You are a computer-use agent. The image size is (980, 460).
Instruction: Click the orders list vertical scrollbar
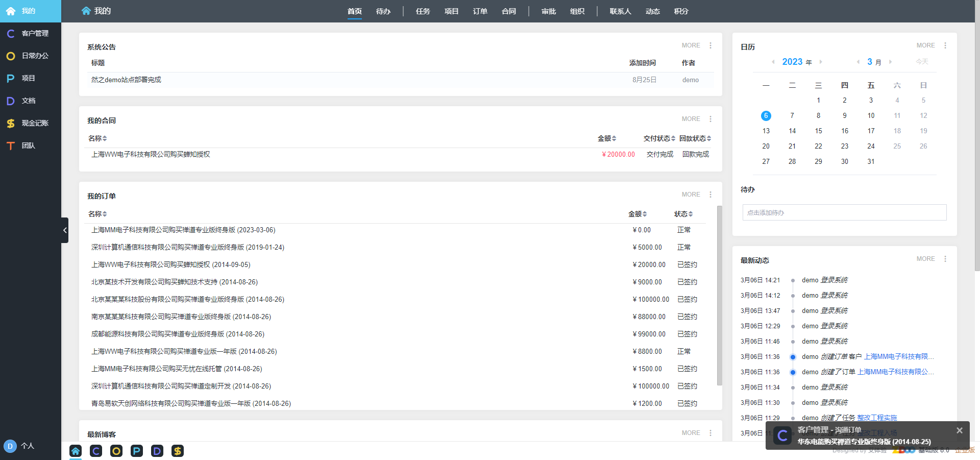click(x=720, y=295)
